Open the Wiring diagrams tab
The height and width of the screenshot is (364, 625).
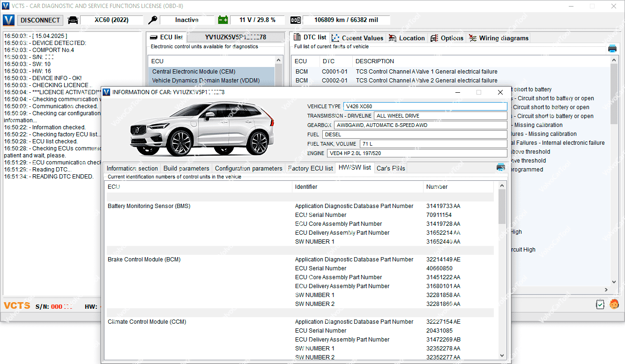499,38
